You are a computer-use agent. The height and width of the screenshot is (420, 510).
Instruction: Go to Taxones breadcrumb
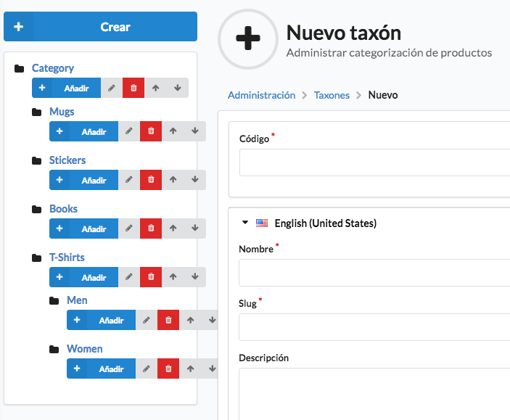click(332, 95)
